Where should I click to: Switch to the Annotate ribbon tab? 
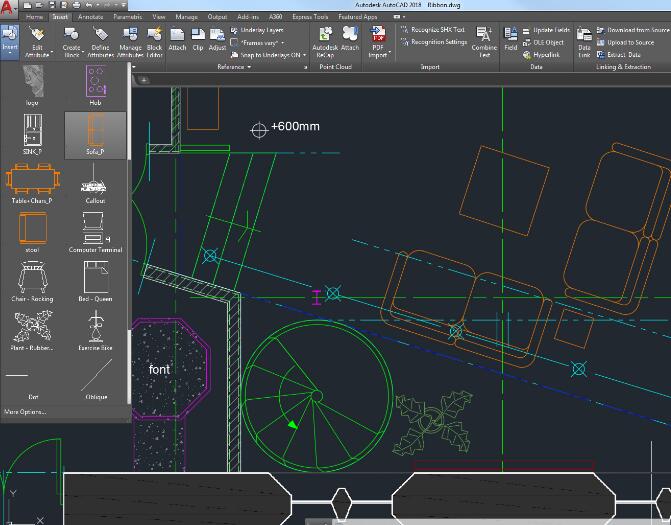(x=90, y=17)
